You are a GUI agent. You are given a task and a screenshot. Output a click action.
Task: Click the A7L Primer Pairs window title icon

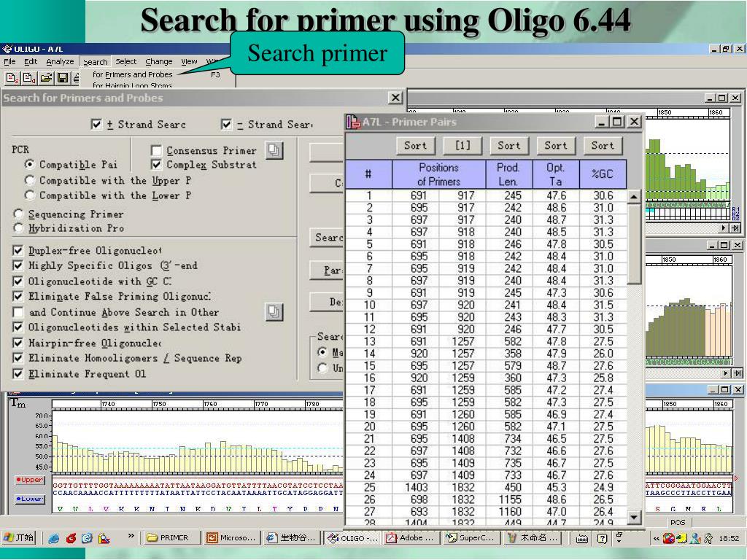click(353, 122)
